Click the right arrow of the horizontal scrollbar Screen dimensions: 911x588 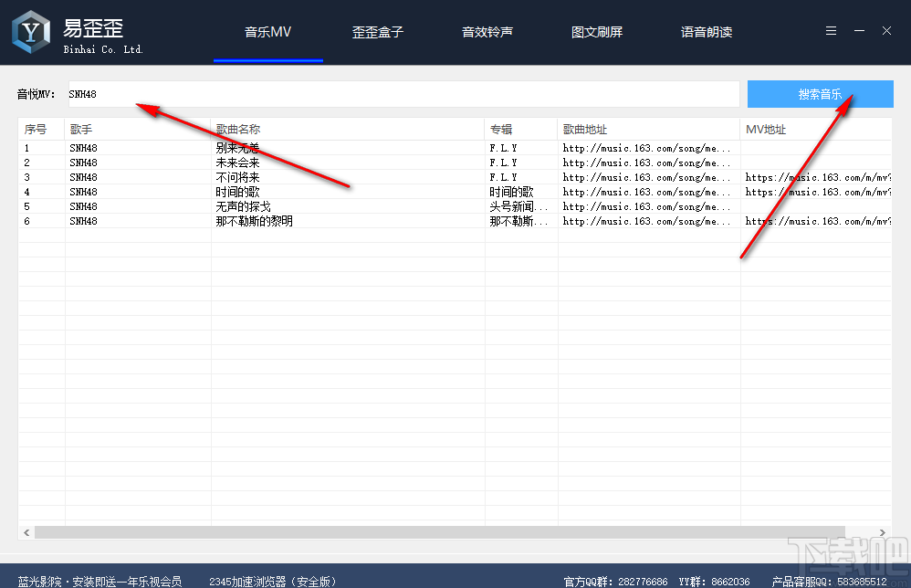(x=881, y=532)
